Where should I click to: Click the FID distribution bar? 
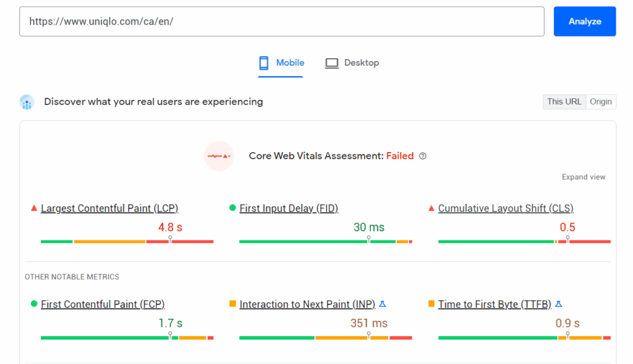[x=326, y=241]
